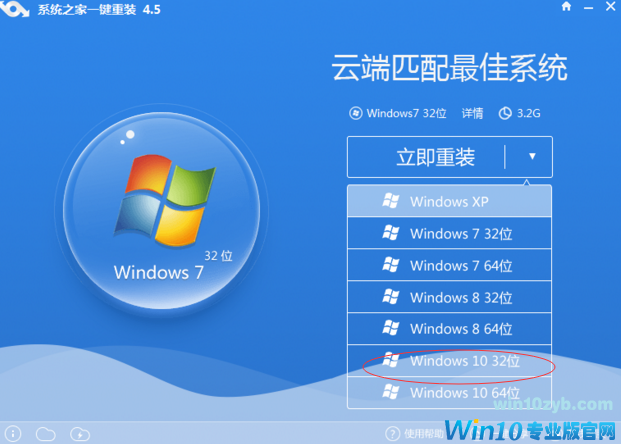
Task: Expand the system list dropdown arrow
Action: tap(532, 156)
